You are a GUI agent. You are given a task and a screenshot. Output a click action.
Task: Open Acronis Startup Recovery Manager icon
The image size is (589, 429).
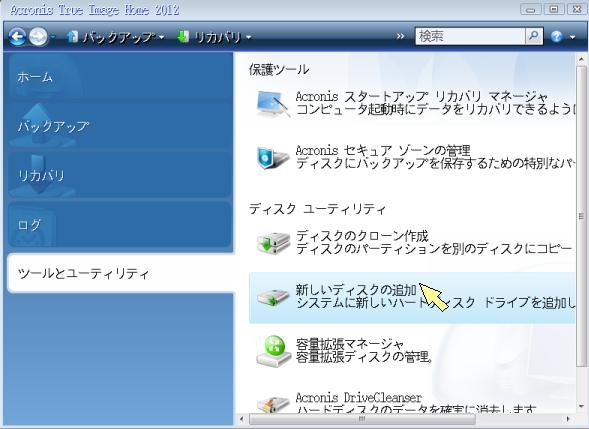click(273, 104)
